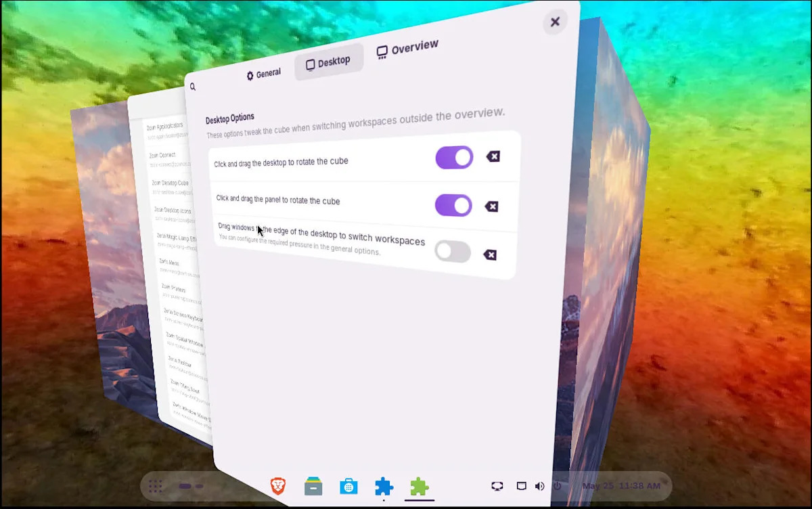Select the Desktop tab
The height and width of the screenshot is (509, 812).
click(x=328, y=62)
